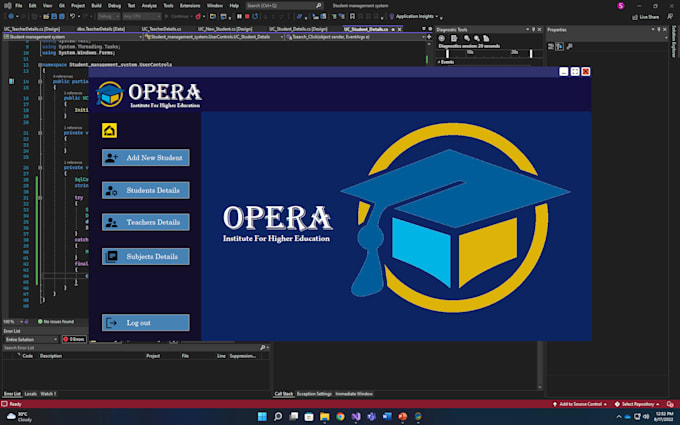Click the yellow home icon in the sidebar
The height and width of the screenshot is (425, 680).
pyautogui.click(x=109, y=130)
